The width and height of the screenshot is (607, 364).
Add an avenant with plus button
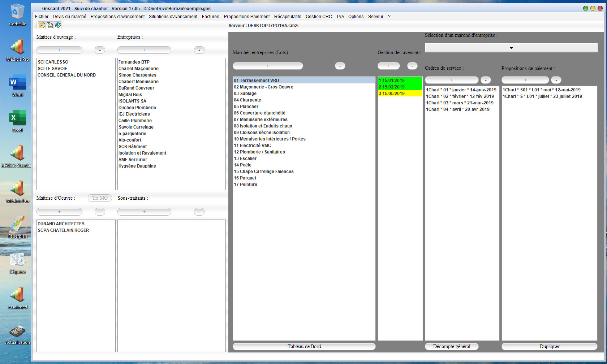(389, 66)
